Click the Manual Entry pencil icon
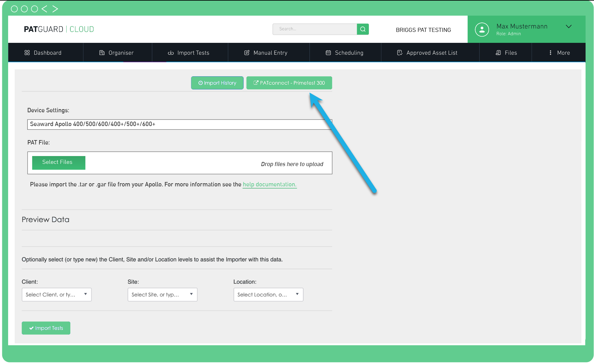 pos(247,53)
